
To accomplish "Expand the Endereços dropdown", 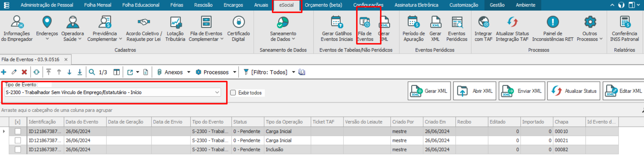I will (x=47, y=39).
